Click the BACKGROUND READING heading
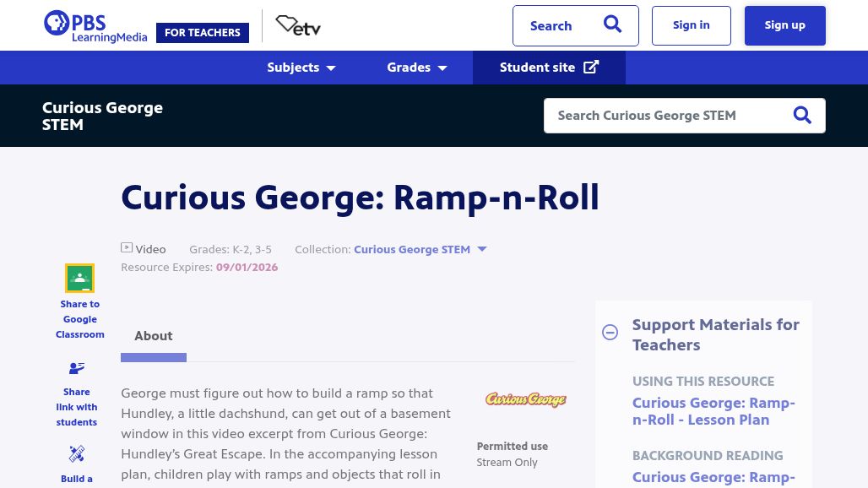The width and height of the screenshot is (868, 488). pos(708,455)
